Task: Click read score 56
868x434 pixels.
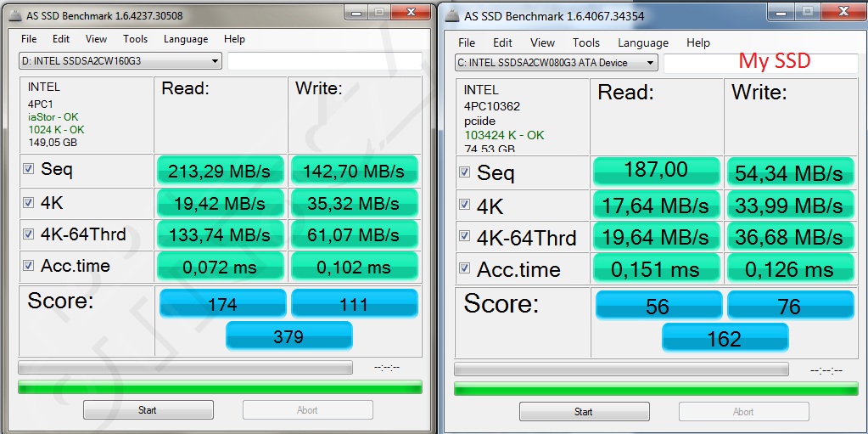Action: (658, 306)
